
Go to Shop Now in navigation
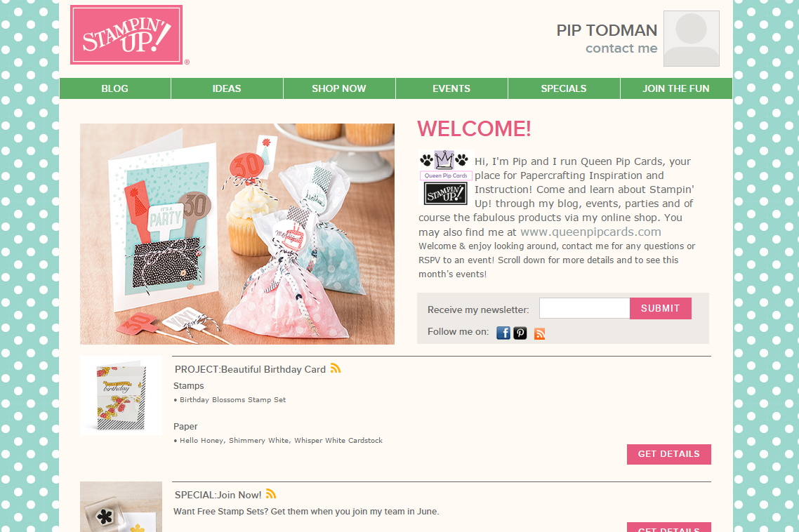click(x=339, y=88)
